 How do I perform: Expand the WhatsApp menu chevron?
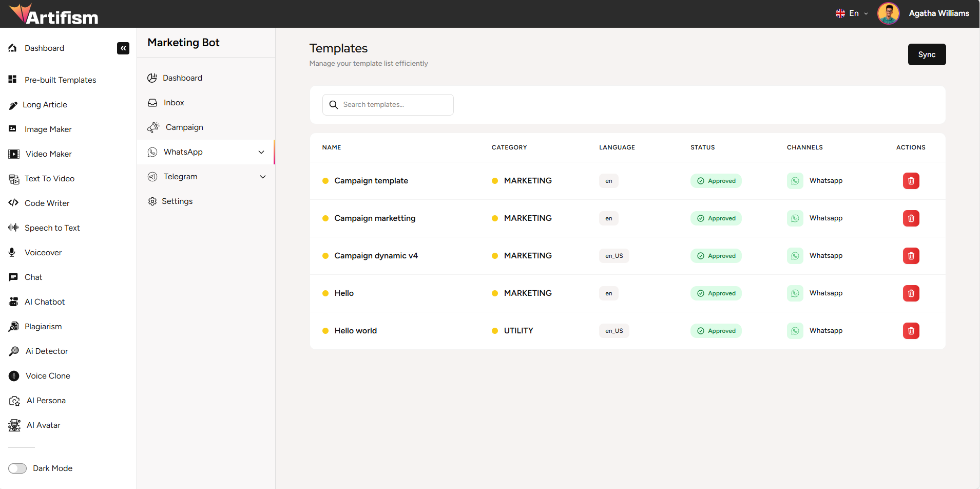click(x=261, y=152)
